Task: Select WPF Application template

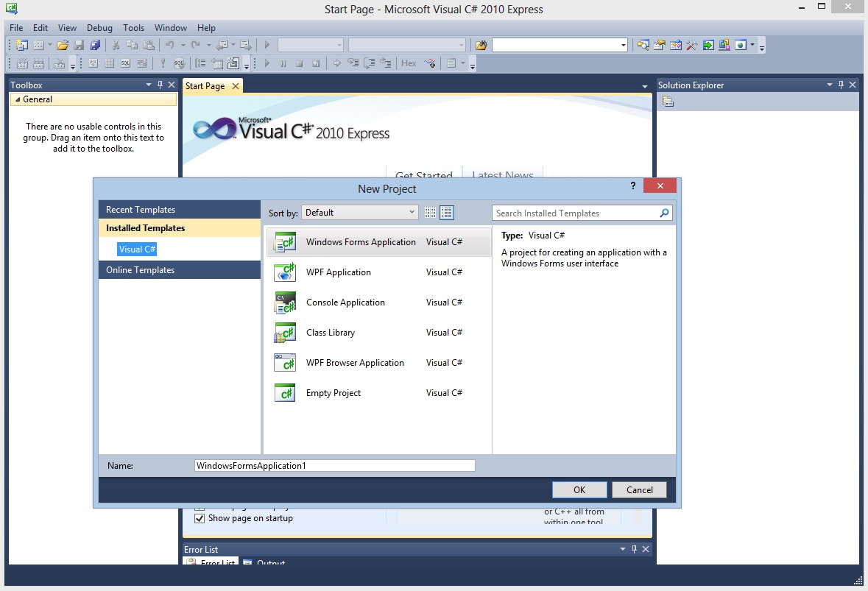Action: coord(378,272)
